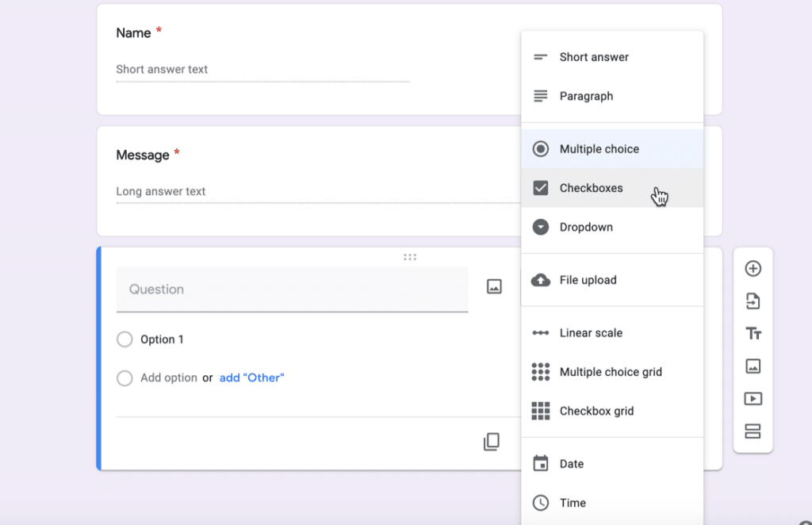Click the image icon beside the Question field
This screenshot has width=812, height=525.
(x=494, y=286)
